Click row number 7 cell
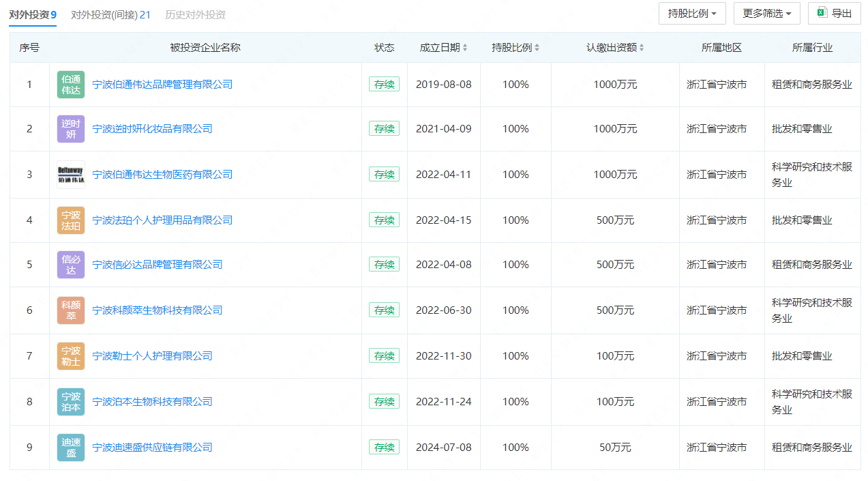The image size is (868, 481). (x=29, y=356)
